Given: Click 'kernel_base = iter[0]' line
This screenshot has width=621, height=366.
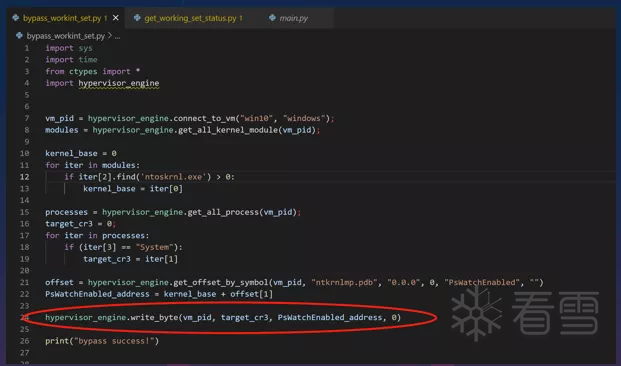Looking at the screenshot, I should (133, 189).
